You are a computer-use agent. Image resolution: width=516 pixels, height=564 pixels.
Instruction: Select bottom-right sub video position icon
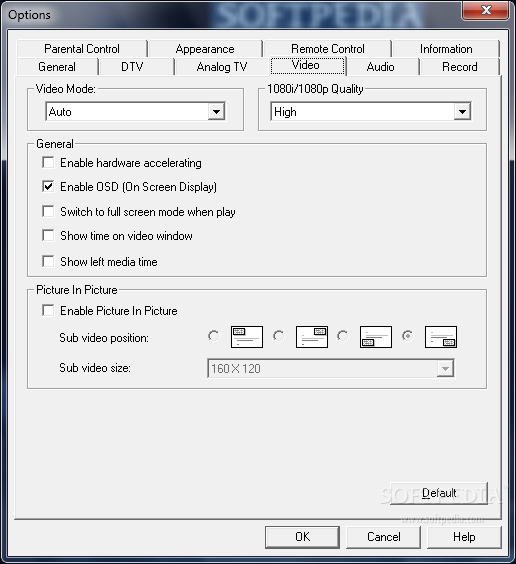[x=441, y=337]
